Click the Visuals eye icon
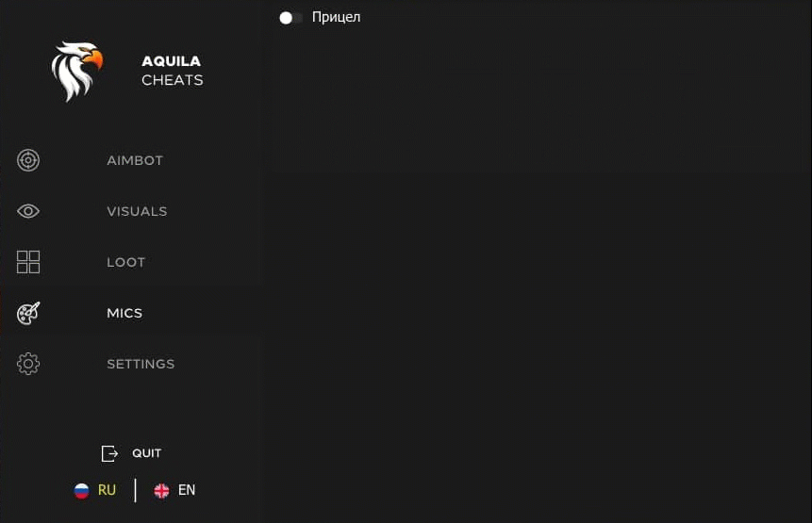Image resolution: width=812 pixels, height=523 pixels. tap(28, 211)
